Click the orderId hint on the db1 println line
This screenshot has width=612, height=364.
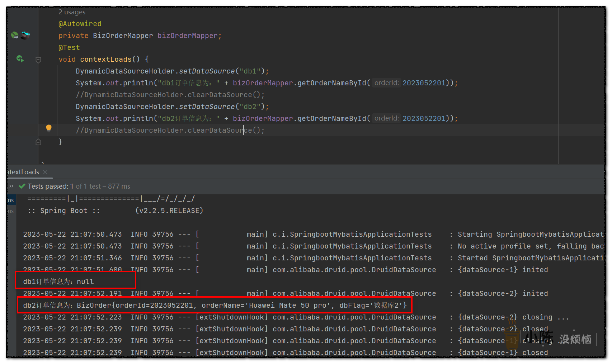pos(386,83)
